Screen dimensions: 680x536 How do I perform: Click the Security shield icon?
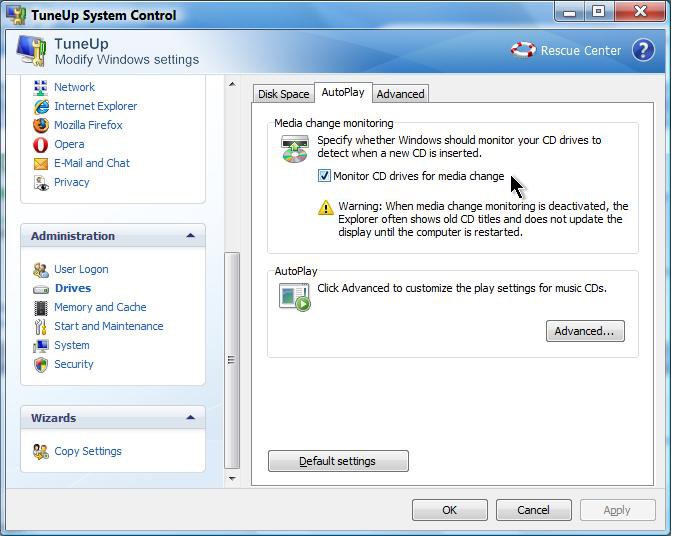tap(41, 365)
